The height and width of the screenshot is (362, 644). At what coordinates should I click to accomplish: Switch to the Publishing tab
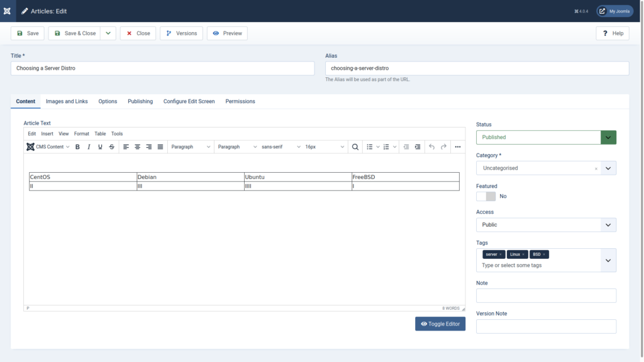(140, 101)
